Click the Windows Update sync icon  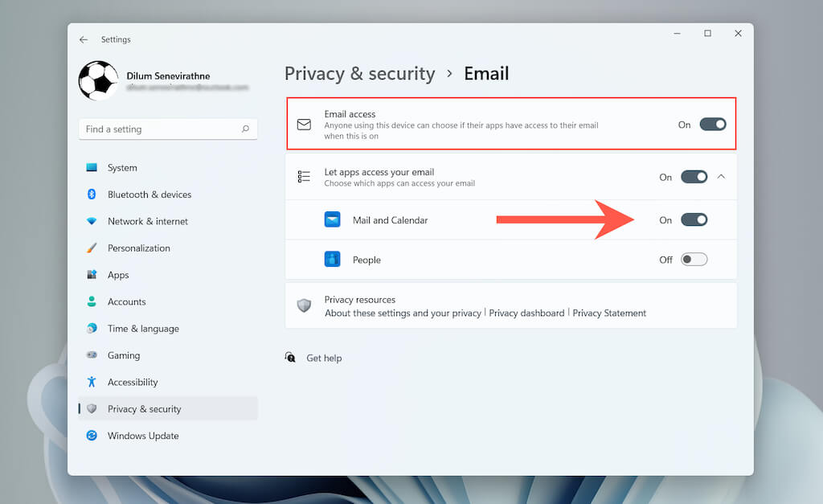pos(92,435)
